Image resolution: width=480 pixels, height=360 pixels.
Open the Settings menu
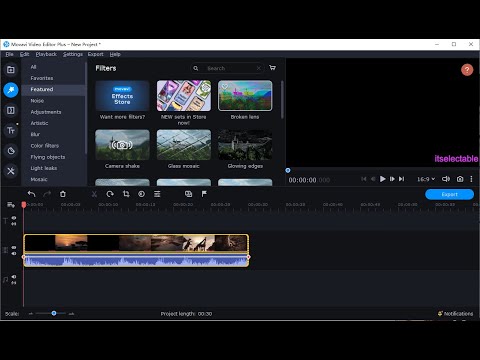point(73,54)
